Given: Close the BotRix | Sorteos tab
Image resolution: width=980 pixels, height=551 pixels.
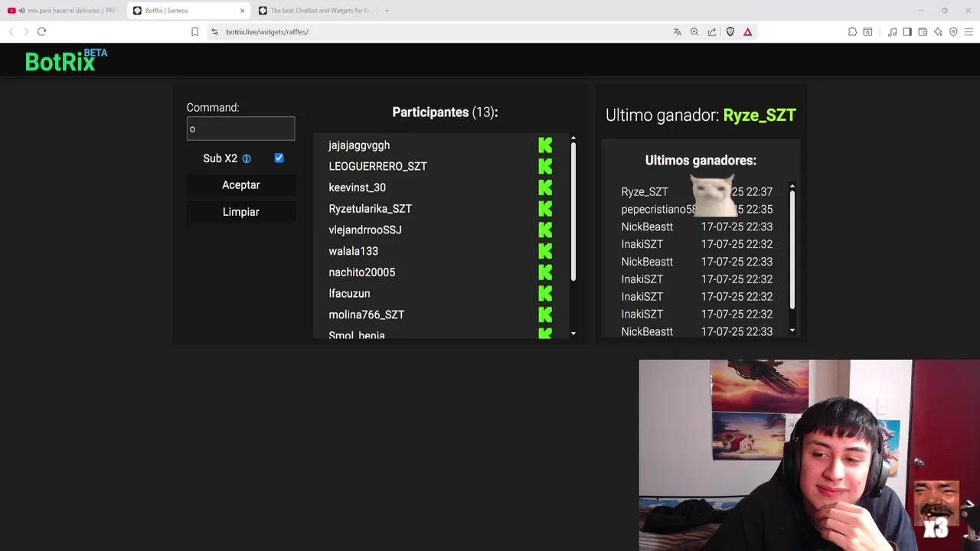Looking at the screenshot, I should pos(242,11).
